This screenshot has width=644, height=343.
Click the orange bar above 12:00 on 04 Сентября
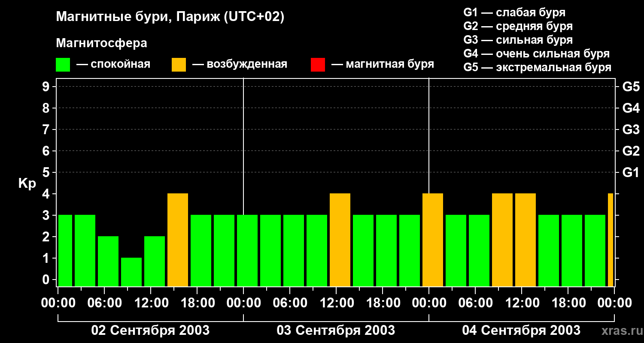coord(526,240)
